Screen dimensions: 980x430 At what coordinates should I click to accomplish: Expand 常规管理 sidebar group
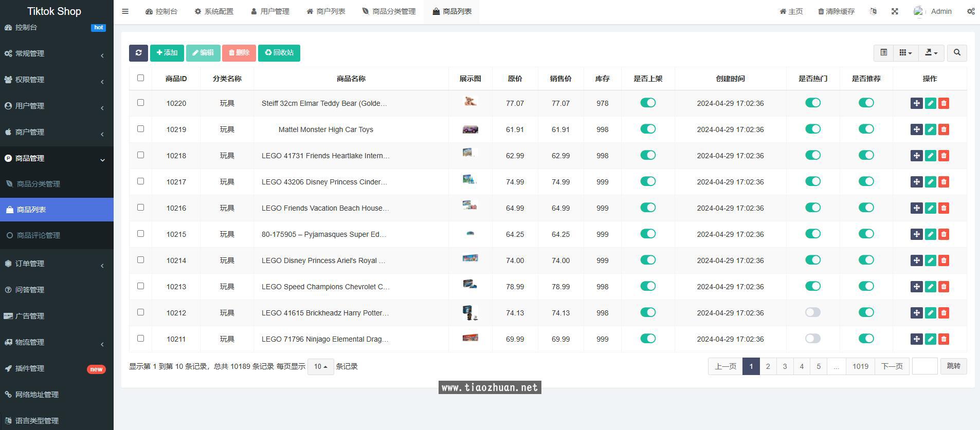coord(57,53)
